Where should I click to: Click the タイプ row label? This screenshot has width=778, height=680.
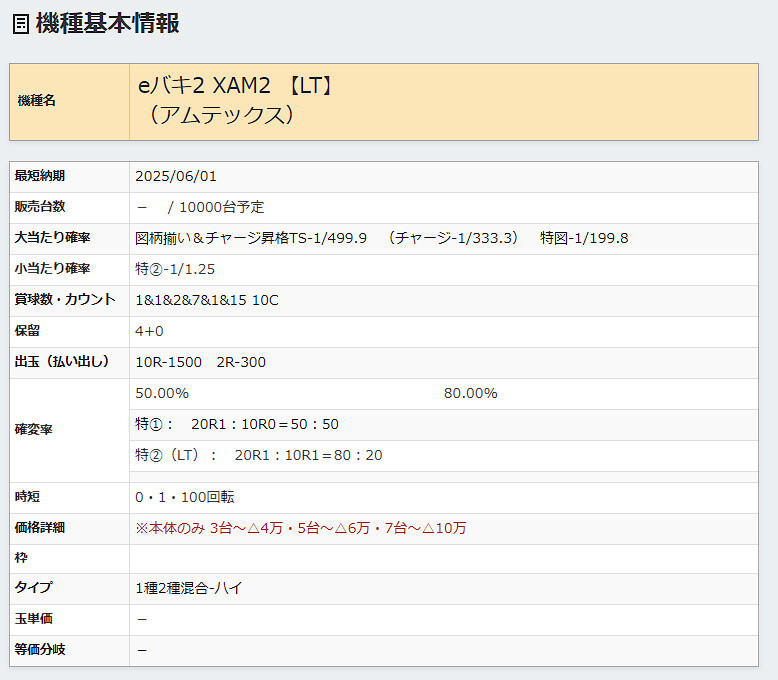33,587
